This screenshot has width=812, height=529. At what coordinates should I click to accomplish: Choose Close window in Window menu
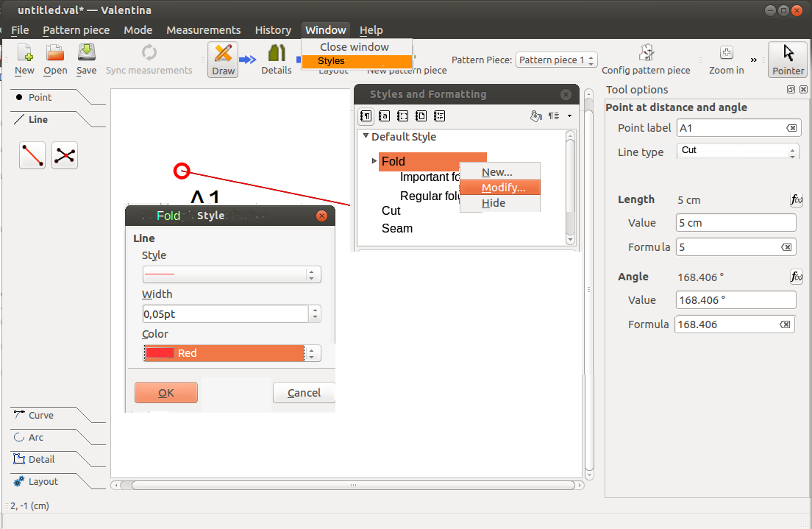click(356, 47)
